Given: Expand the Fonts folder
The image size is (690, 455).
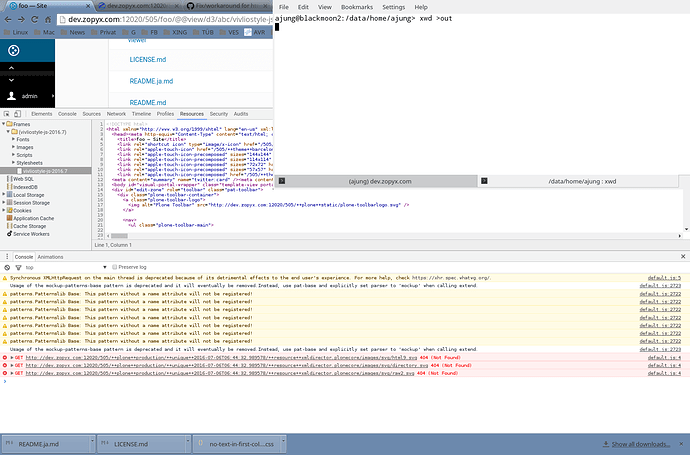Looking at the screenshot, I should [x=14, y=139].
